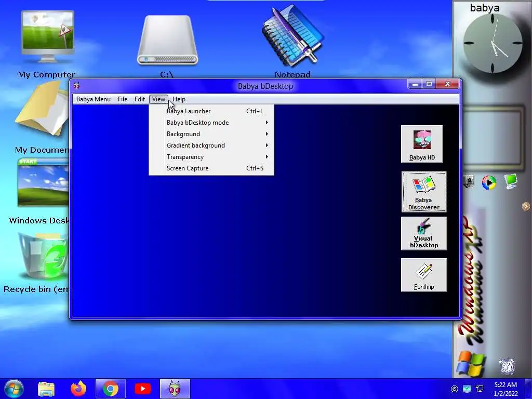Open the File menu
The width and height of the screenshot is (532, 399).
(123, 99)
